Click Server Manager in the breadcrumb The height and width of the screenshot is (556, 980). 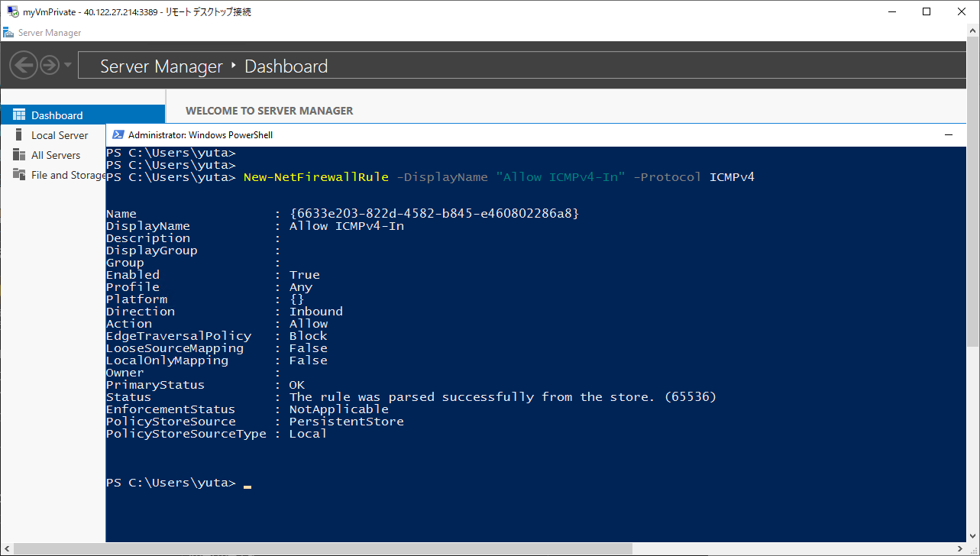pyautogui.click(x=161, y=66)
